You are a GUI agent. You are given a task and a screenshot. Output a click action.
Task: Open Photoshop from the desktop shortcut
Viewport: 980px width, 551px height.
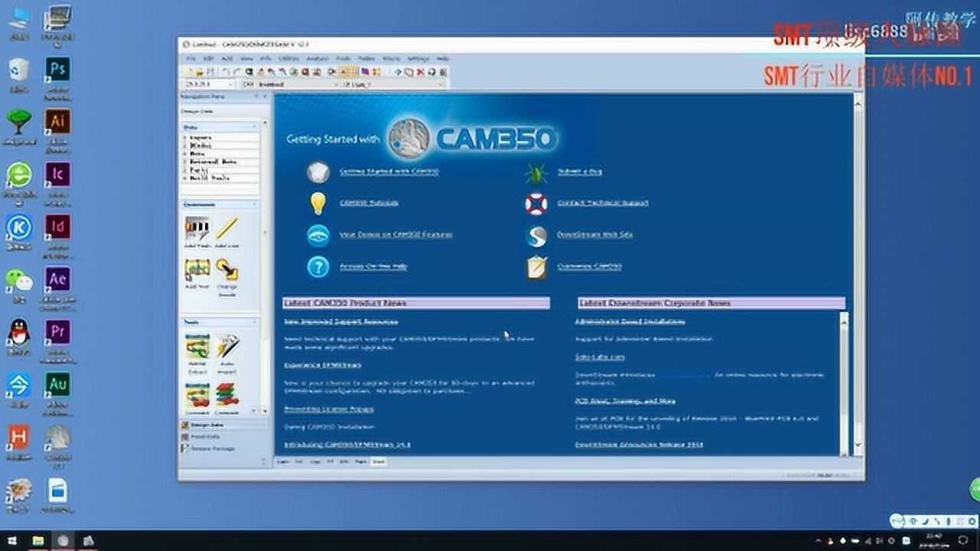click(57, 69)
